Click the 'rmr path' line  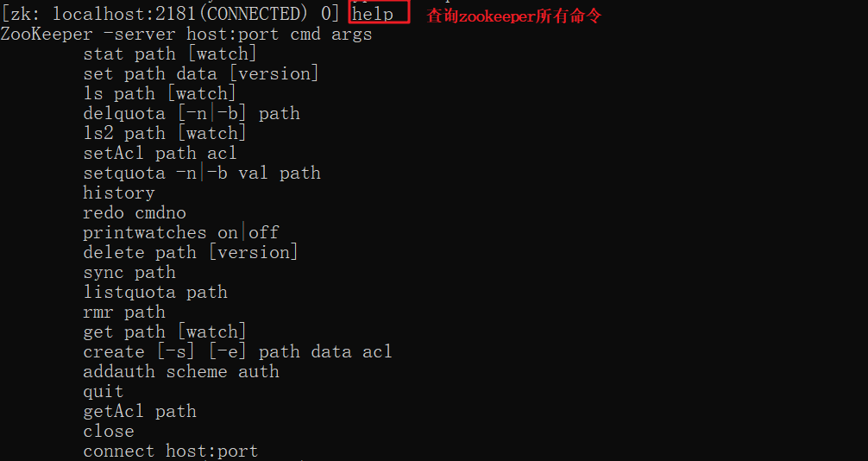click(124, 313)
